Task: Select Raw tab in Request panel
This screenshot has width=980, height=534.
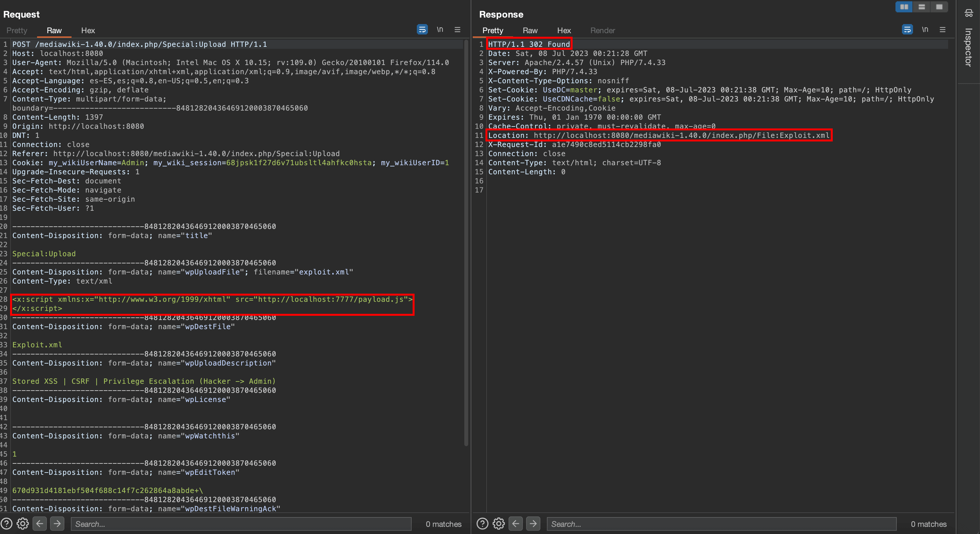Action: [x=54, y=31]
